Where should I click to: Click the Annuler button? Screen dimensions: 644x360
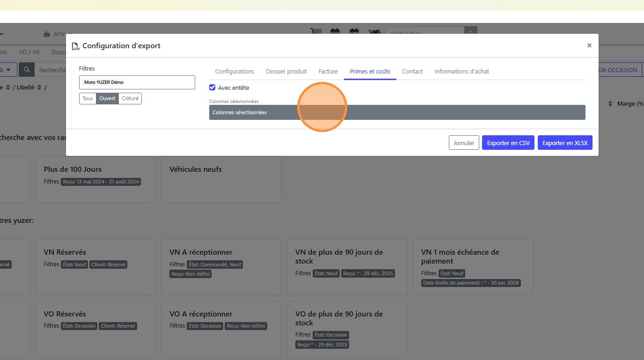pyautogui.click(x=464, y=143)
